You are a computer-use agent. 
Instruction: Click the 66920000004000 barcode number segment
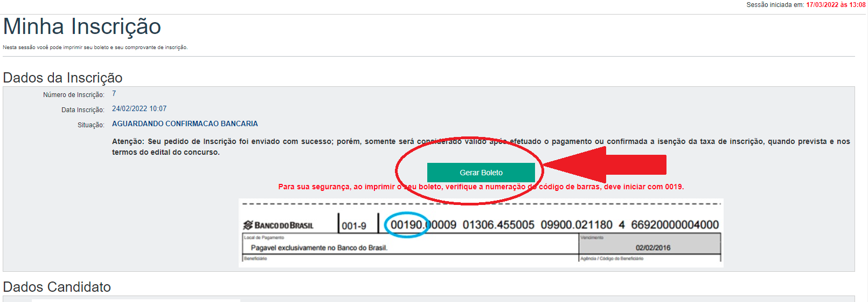coord(675,225)
